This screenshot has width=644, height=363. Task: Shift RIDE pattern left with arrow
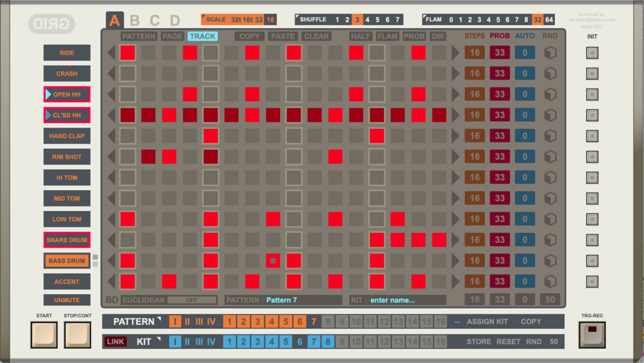[x=111, y=53]
